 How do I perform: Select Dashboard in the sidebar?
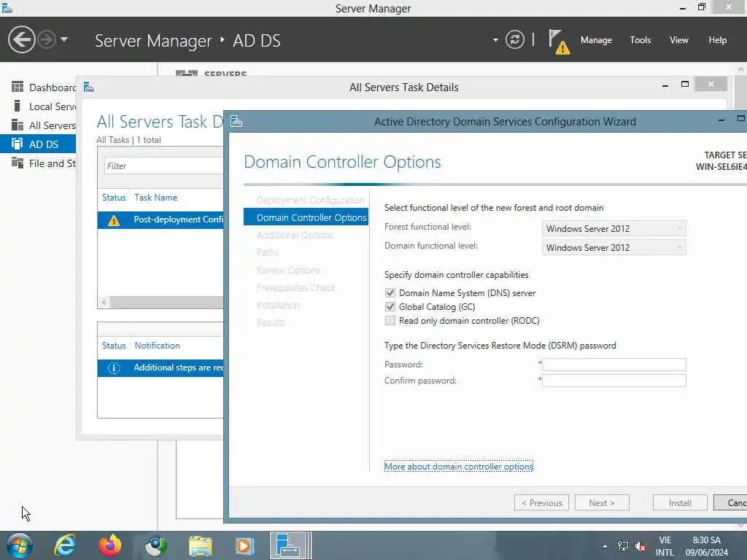coord(38,87)
